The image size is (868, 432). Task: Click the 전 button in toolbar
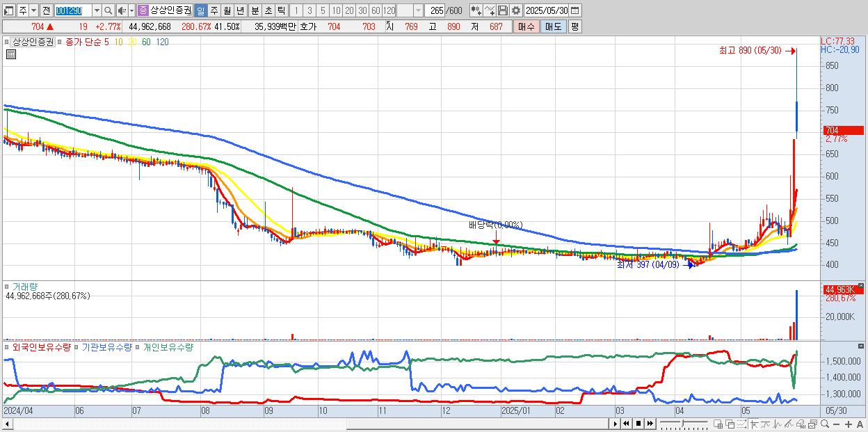point(46,10)
